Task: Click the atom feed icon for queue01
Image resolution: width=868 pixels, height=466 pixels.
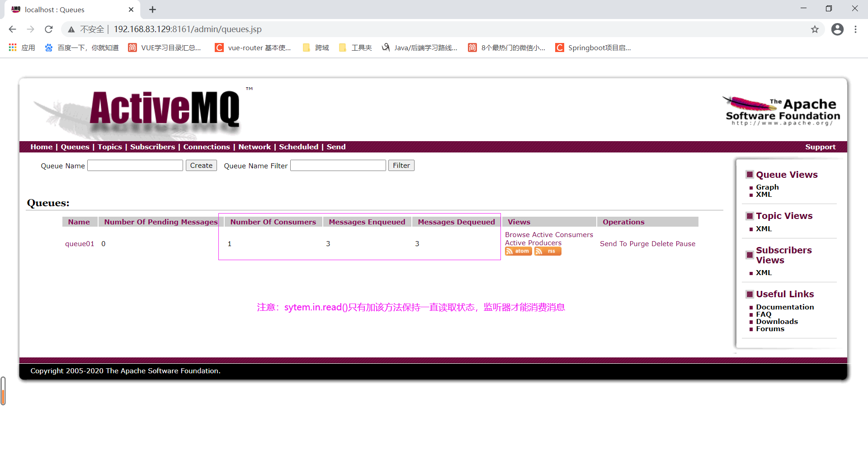Action: (x=518, y=251)
